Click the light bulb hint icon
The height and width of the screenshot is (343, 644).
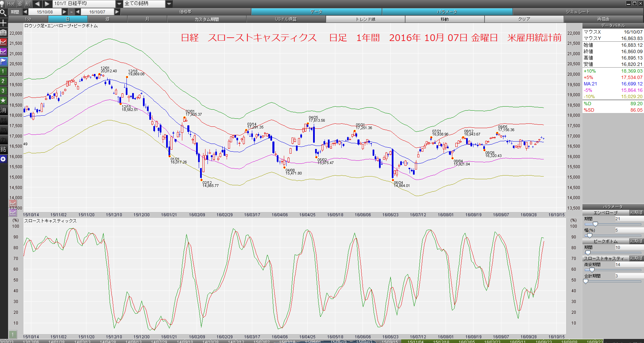[2, 4]
